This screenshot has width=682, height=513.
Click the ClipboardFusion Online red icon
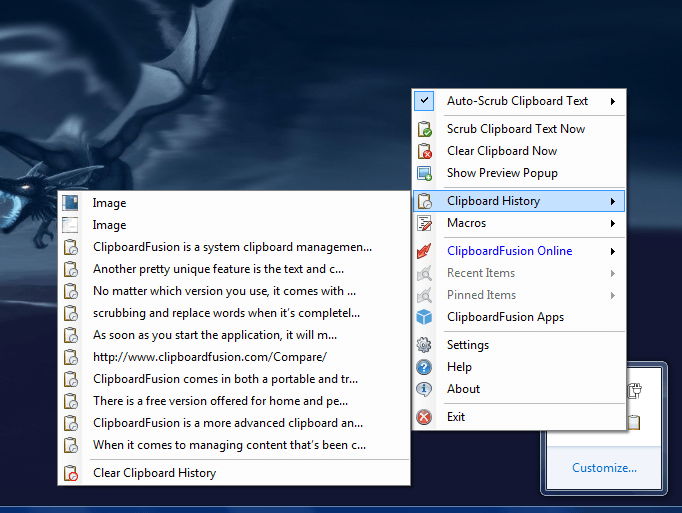click(x=425, y=251)
